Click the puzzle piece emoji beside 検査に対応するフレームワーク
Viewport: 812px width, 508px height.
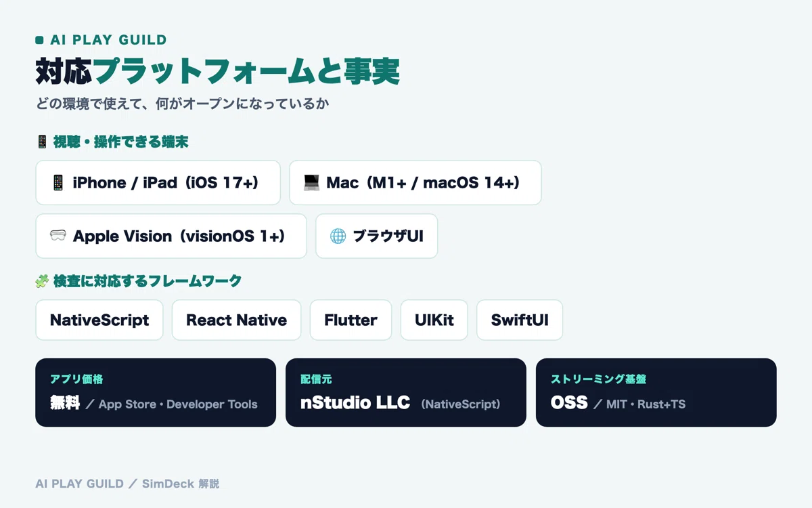coord(41,281)
